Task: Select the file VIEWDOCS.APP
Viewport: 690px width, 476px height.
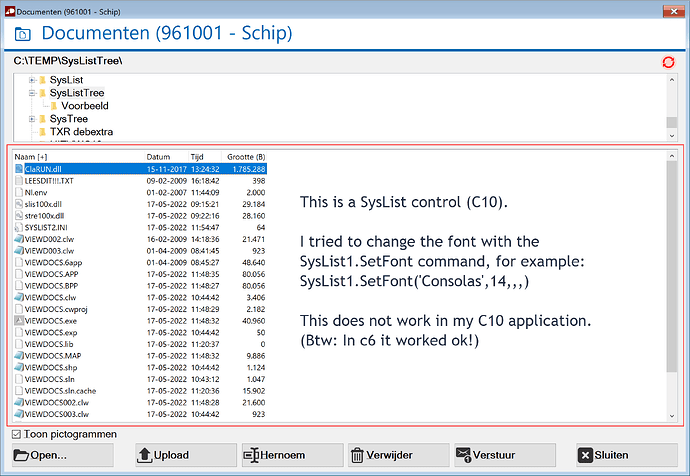Action: [x=51, y=274]
